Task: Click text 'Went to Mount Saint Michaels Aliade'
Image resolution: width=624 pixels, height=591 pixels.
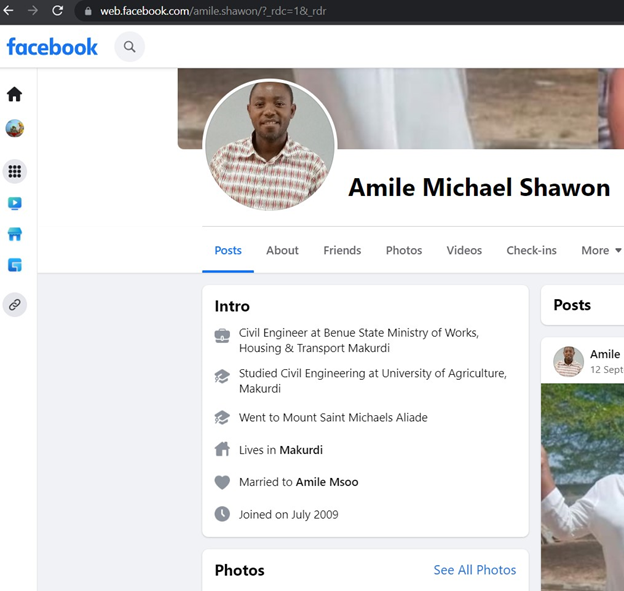Action: [333, 417]
